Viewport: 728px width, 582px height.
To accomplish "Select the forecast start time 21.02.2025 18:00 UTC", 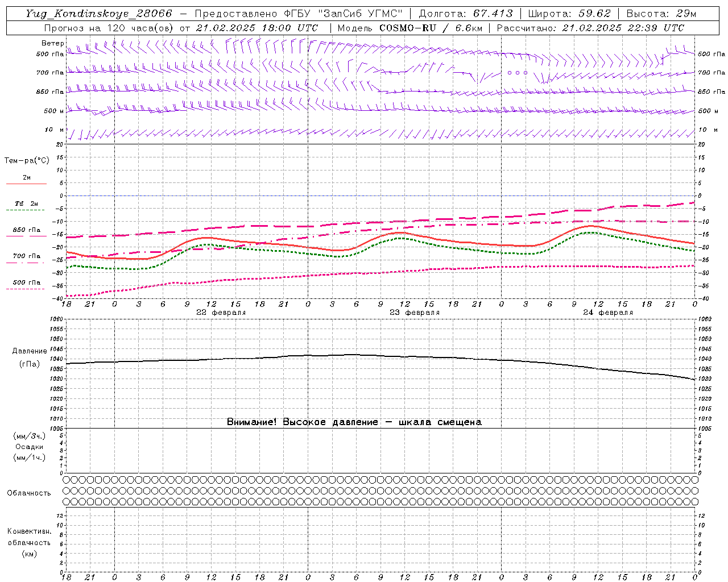I will [x=257, y=28].
